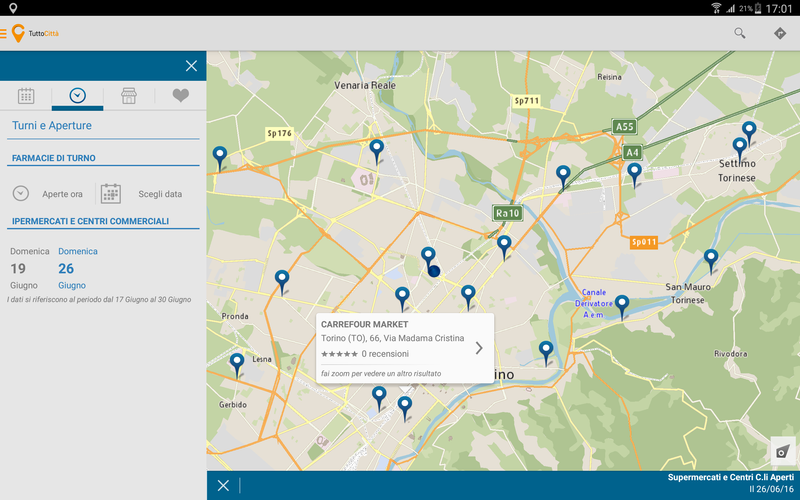Tap Supermercati e Centri C.li Aperti label
The image size is (800, 500).
pos(731,478)
